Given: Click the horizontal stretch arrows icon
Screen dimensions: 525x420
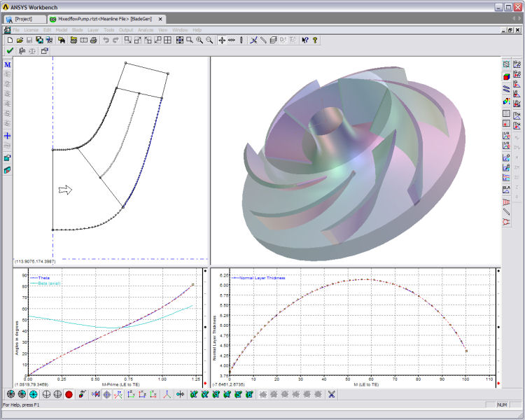Looking at the screenshot, I should [232, 40].
